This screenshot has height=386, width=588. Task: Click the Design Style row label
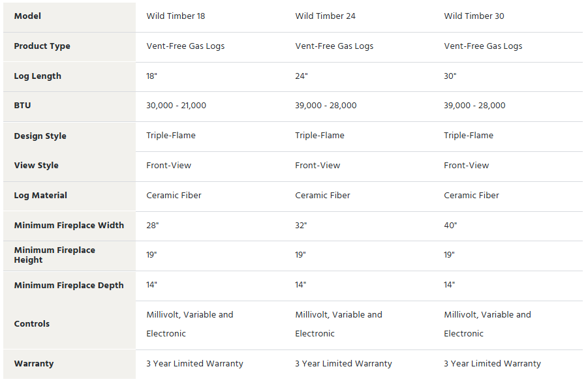tap(40, 136)
